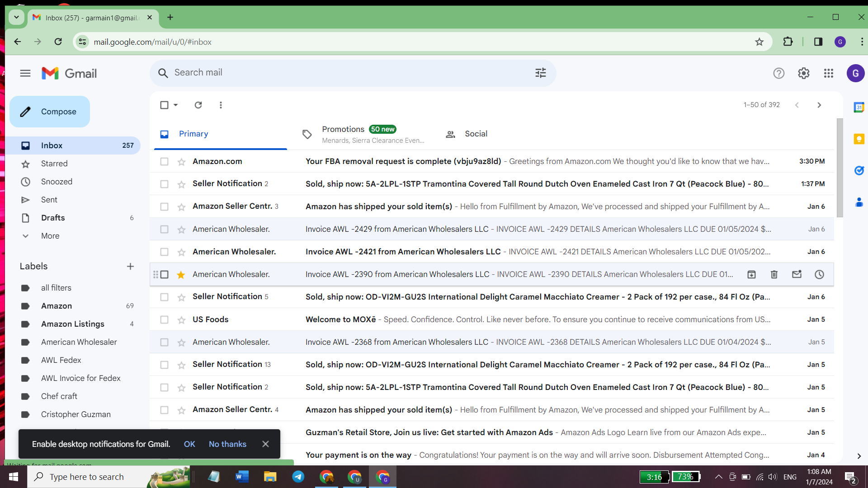Open Google apps grid launcher
The width and height of the screenshot is (868, 488).
tap(828, 73)
